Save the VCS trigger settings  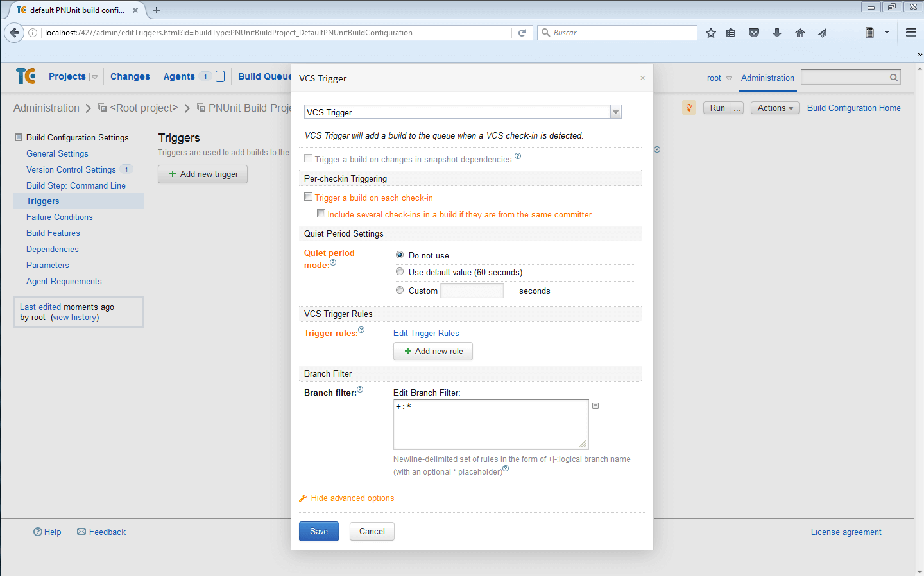click(x=318, y=531)
